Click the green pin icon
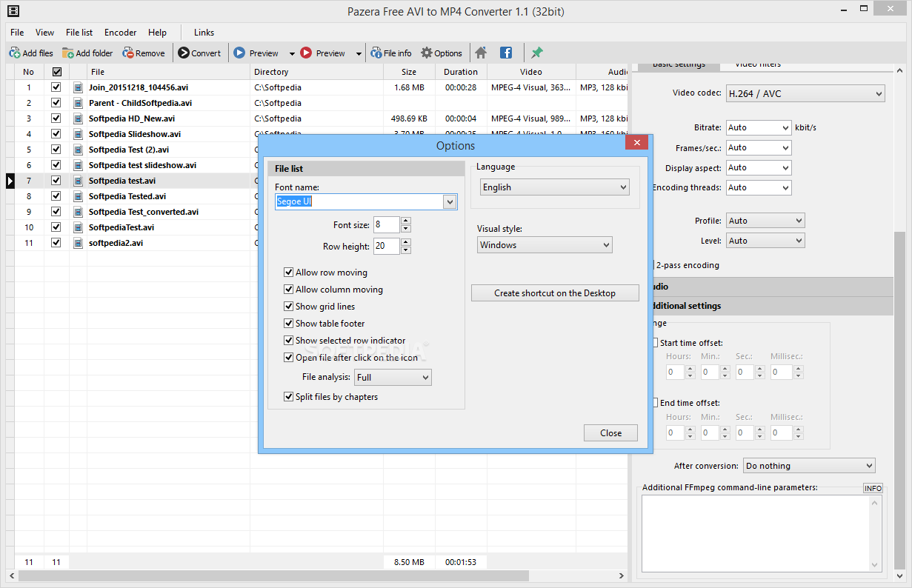912x588 pixels. click(537, 53)
